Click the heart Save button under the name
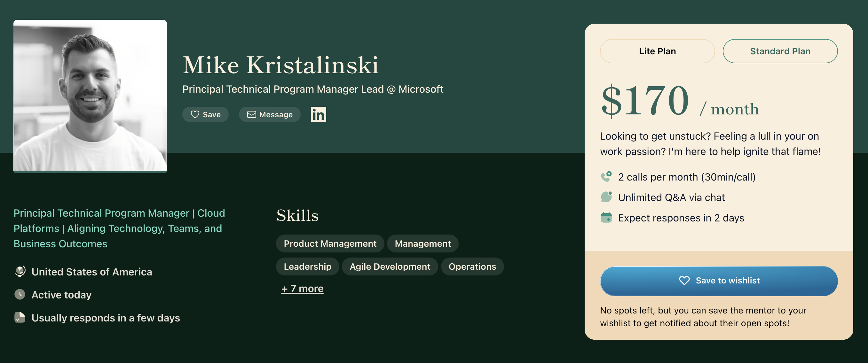This screenshot has width=868, height=363. pyautogui.click(x=206, y=114)
